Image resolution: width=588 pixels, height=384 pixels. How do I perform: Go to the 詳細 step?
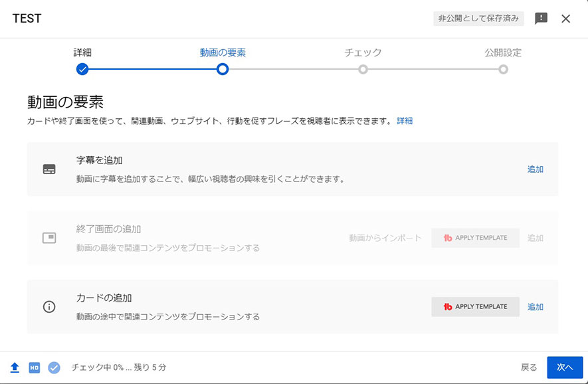click(x=82, y=52)
